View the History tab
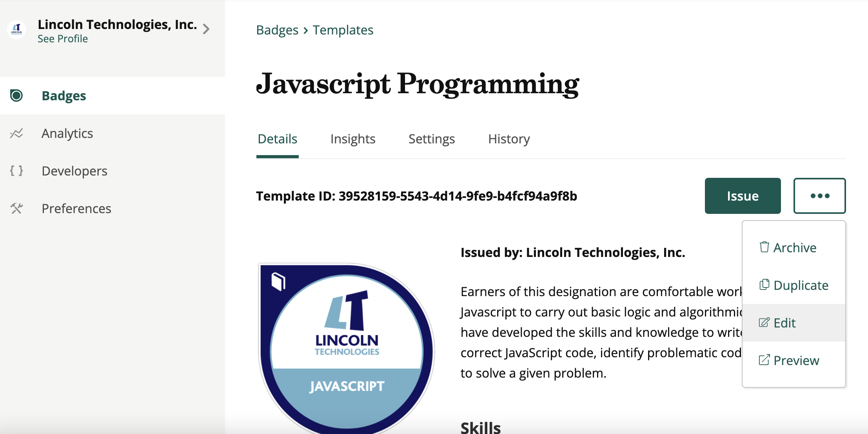This screenshot has height=434, width=868. click(x=509, y=139)
